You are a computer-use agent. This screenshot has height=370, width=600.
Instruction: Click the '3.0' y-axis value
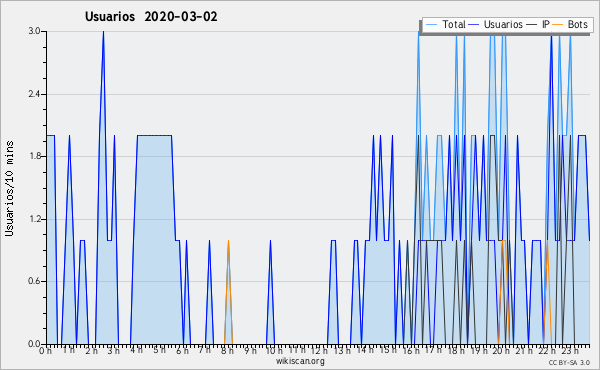34,31
